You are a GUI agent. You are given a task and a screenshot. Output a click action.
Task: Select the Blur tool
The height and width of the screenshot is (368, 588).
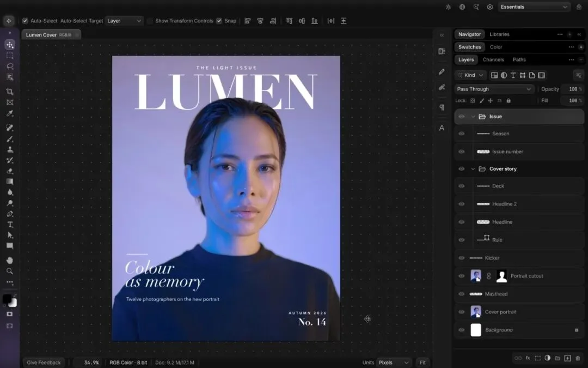pyautogui.click(x=10, y=192)
